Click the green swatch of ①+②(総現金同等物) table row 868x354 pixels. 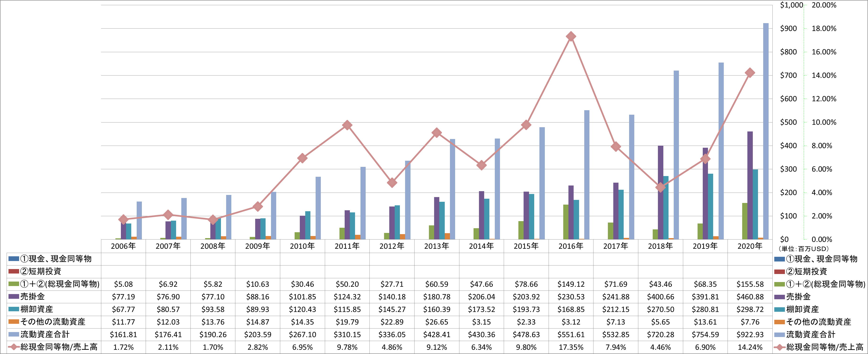pyautogui.click(x=13, y=284)
